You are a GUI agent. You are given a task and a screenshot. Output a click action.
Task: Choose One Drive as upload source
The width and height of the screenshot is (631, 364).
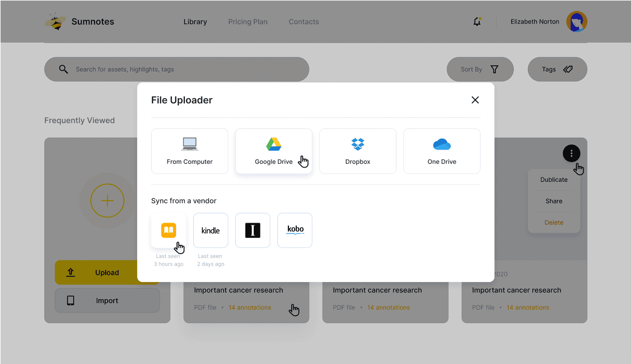[442, 151]
